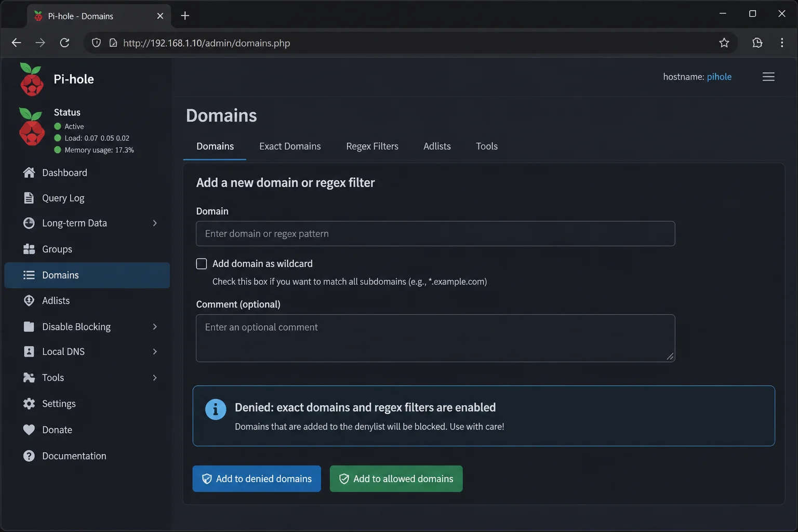The width and height of the screenshot is (798, 532).
Task: Click the blue info icon in denylist notice
Action: click(x=216, y=409)
